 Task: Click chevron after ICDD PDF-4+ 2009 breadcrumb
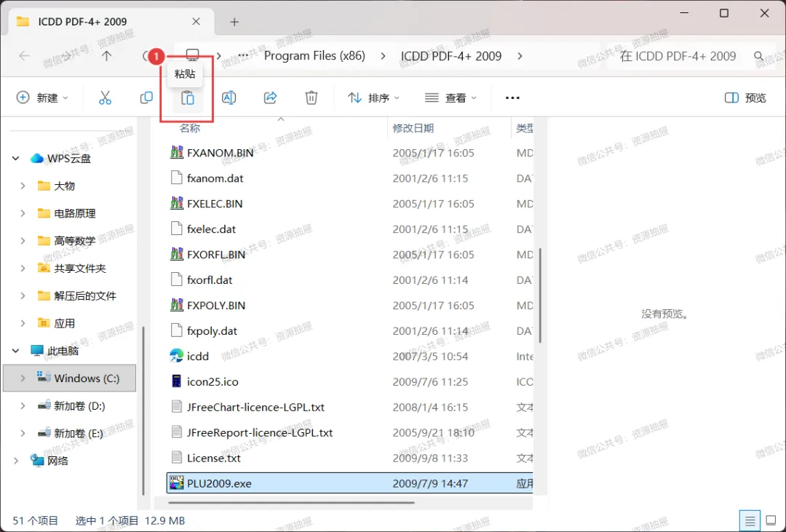(x=520, y=55)
